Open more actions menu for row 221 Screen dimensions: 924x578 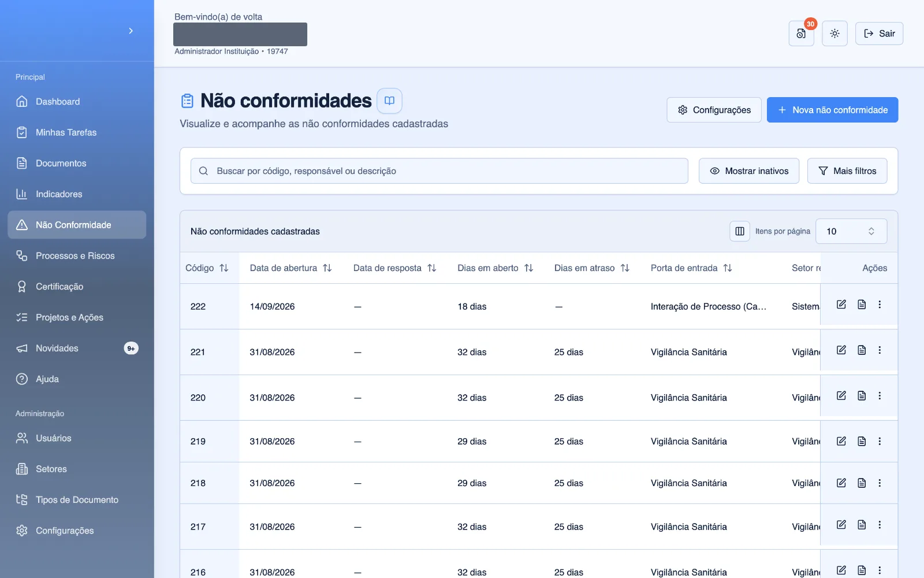click(x=880, y=350)
